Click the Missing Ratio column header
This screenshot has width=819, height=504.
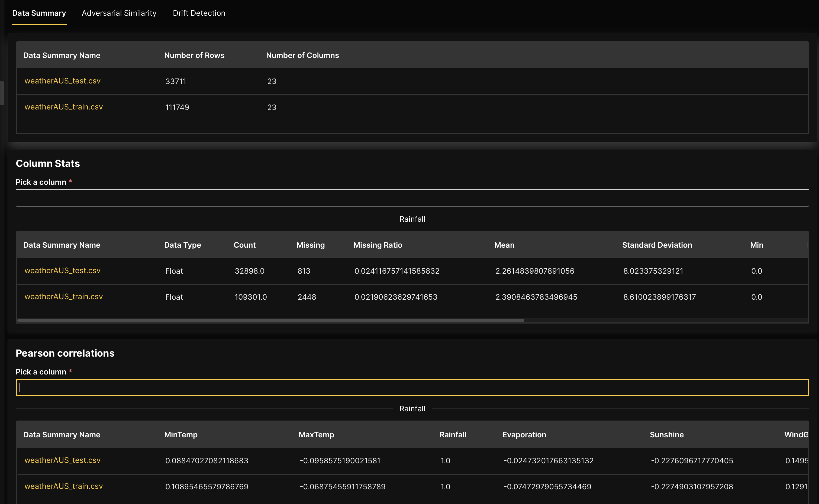[x=378, y=245]
